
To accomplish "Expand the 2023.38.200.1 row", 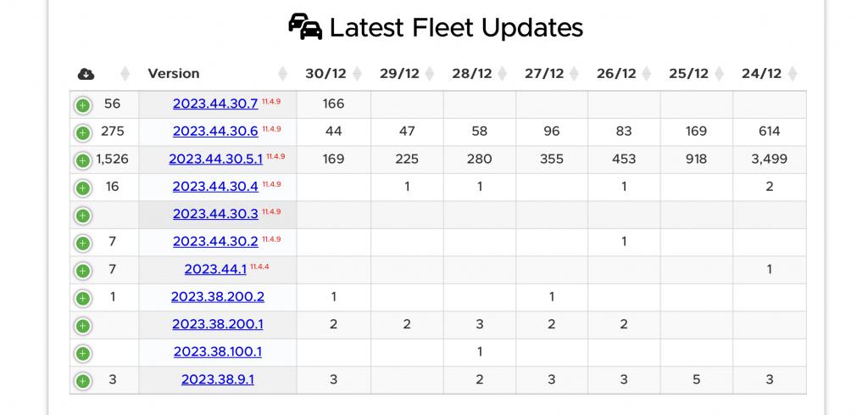I will (82, 326).
